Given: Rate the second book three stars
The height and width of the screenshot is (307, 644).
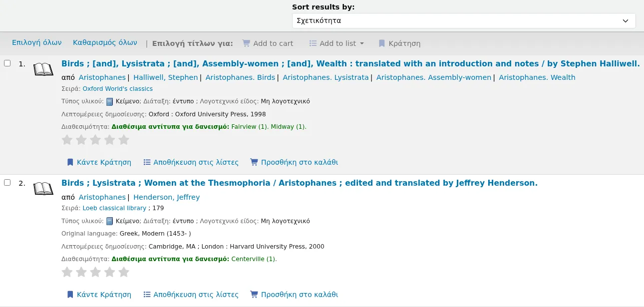Looking at the screenshot, I should 95,272.
